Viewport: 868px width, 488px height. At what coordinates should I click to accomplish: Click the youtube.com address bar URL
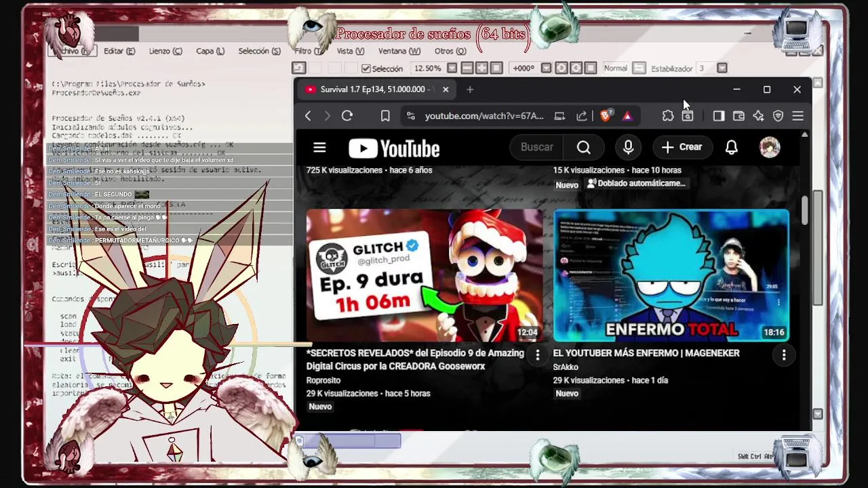(484, 116)
